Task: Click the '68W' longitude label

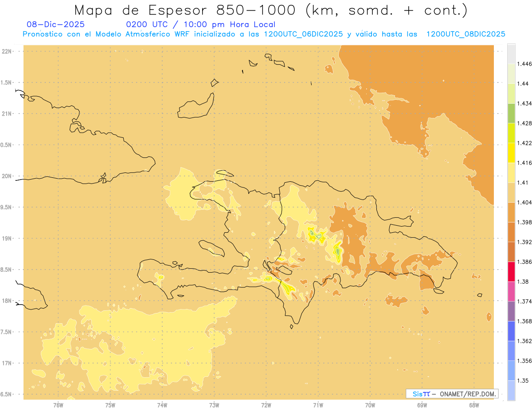Action: click(x=474, y=405)
